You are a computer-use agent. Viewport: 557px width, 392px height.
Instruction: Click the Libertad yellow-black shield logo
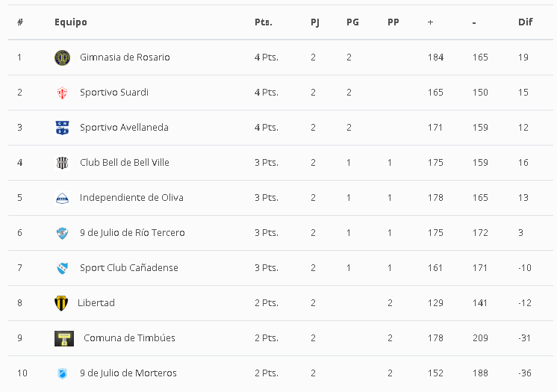(61, 303)
